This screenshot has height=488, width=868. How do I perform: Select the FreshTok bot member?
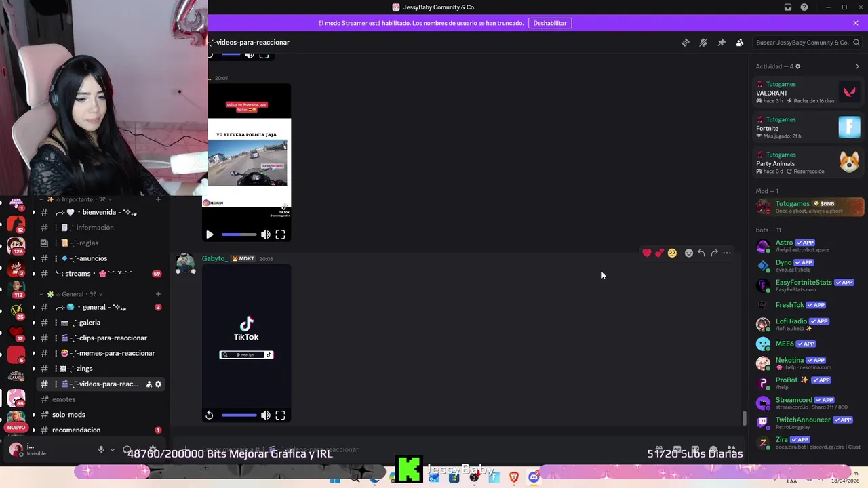tap(808, 305)
